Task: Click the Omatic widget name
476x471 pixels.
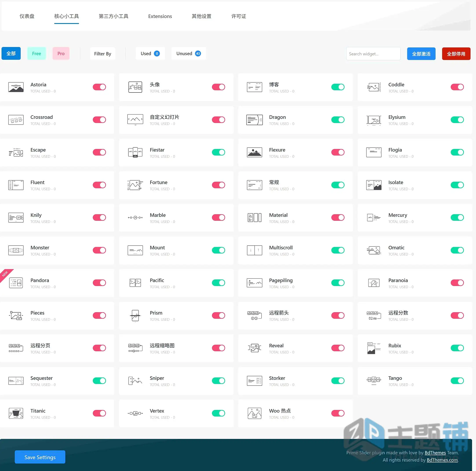Action: coord(396,248)
